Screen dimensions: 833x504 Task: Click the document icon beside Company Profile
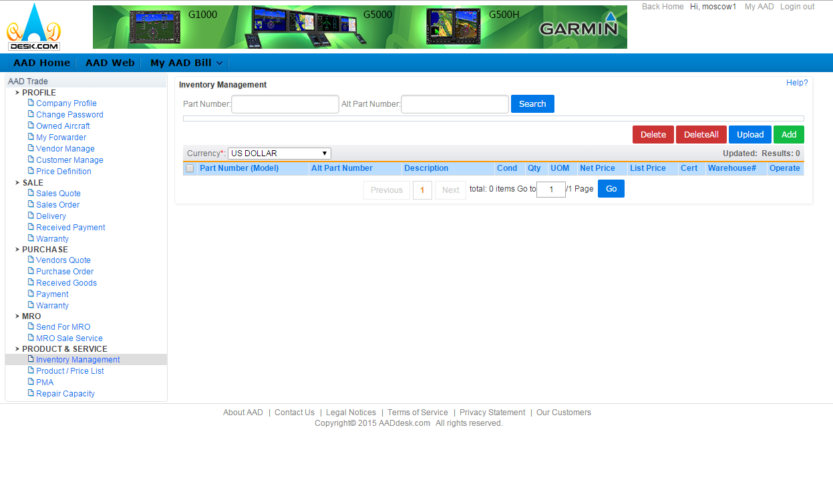pos(31,103)
